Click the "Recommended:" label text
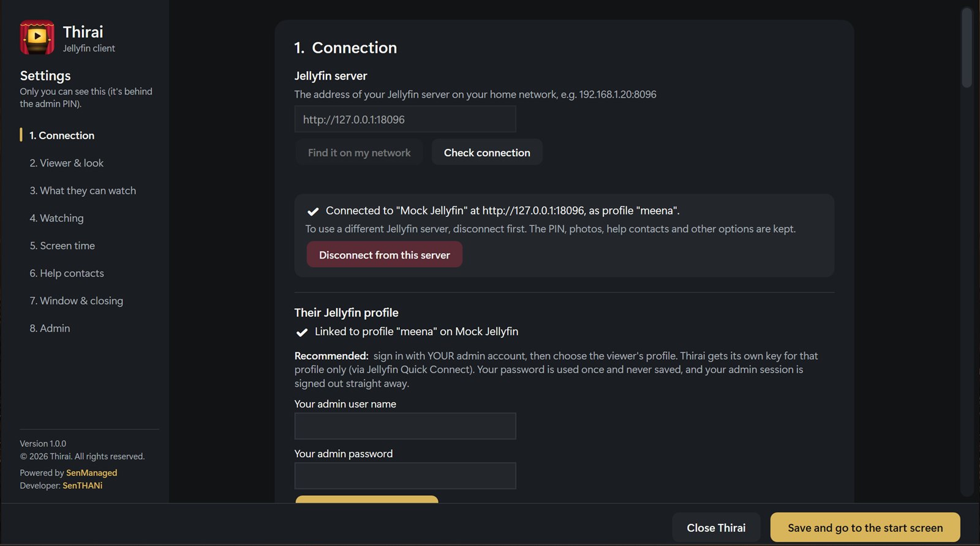The height and width of the screenshot is (546, 980). point(331,356)
